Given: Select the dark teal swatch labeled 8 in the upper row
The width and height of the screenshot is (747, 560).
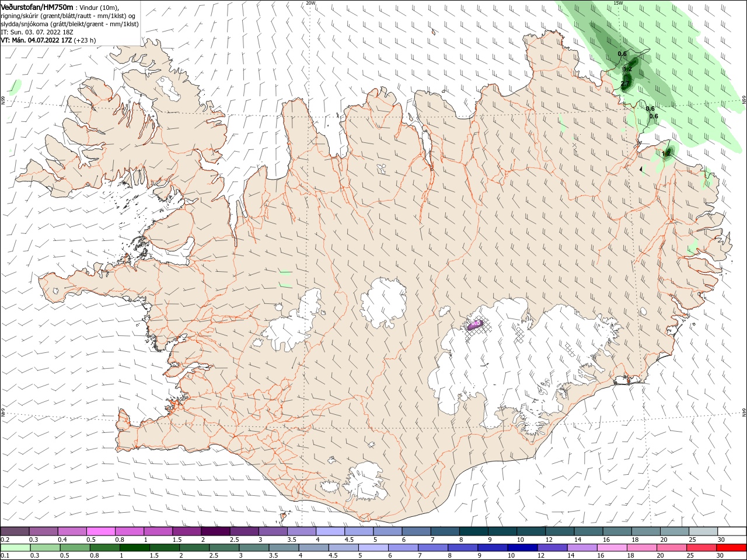Looking at the screenshot, I should pos(473,531).
